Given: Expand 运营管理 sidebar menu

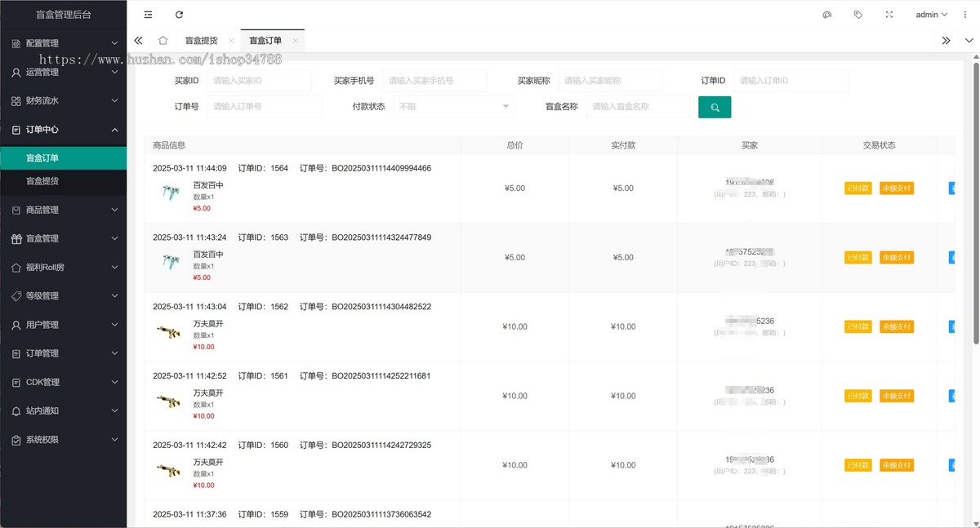Looking at the screenshot, I should click(64, 72).
